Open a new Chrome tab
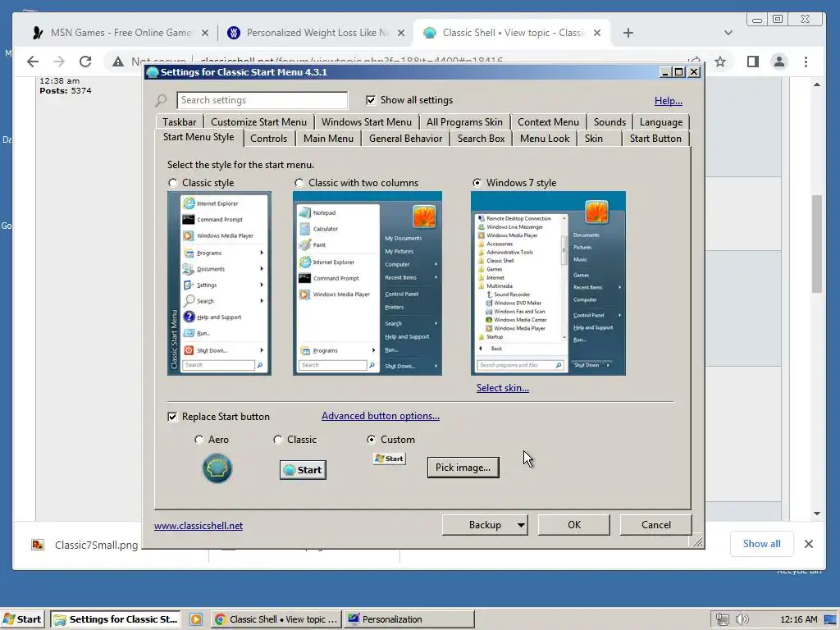This screenshot has width=840, height=630. pyautogui.click(x=628, y=33)
